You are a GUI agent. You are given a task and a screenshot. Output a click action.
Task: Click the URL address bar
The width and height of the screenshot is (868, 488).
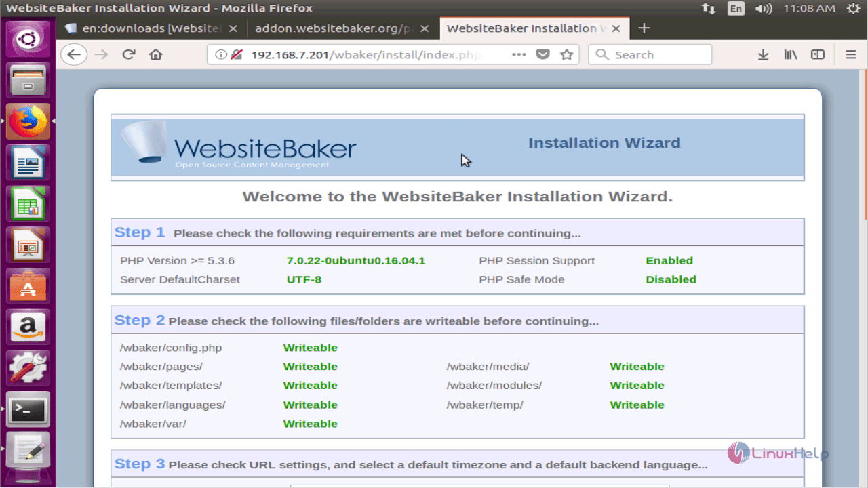366,55
